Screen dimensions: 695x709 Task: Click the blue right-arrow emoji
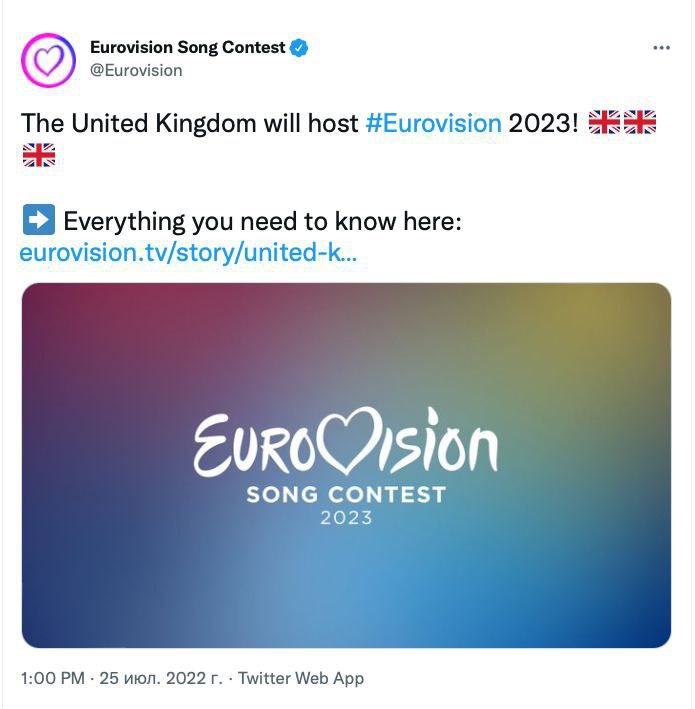tap(38, 220)
